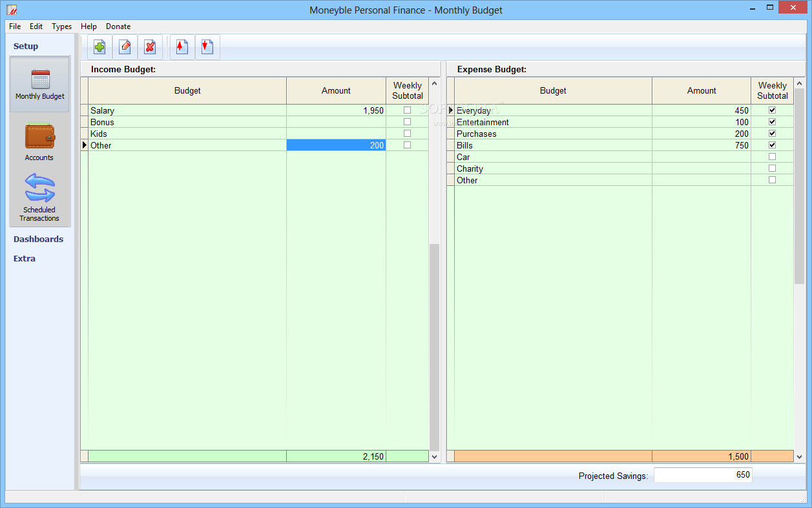Open the Edit menu

(x=36, y=26)
